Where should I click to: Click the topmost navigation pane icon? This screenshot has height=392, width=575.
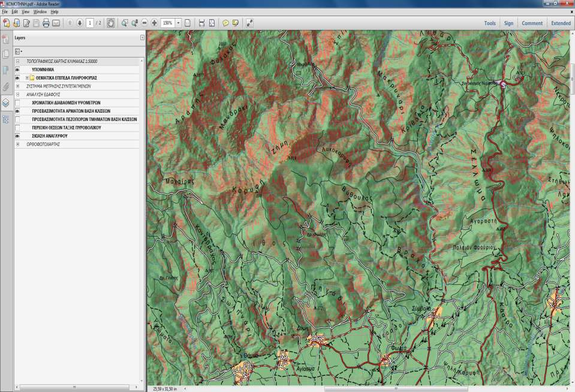(x=6, y=39)
